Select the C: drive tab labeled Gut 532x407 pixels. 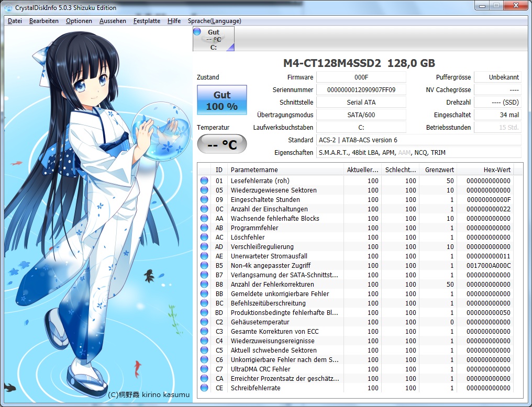(x=214, y=39)
